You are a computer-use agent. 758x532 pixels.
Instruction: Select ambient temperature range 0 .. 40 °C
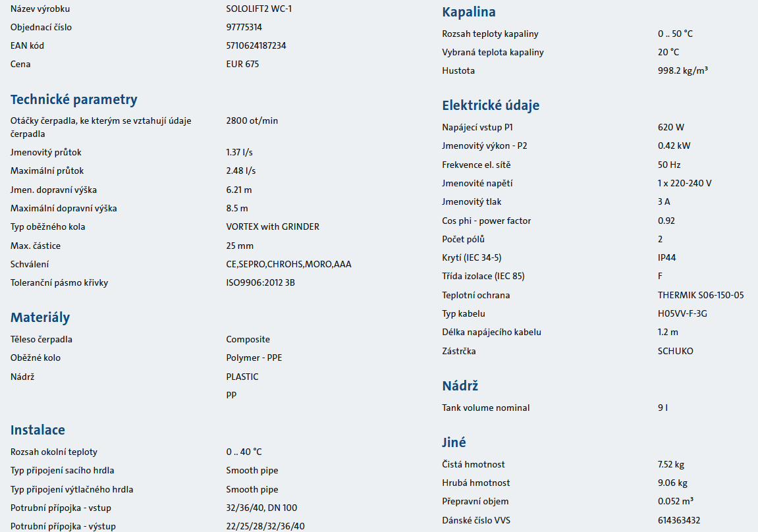point(244,452)
